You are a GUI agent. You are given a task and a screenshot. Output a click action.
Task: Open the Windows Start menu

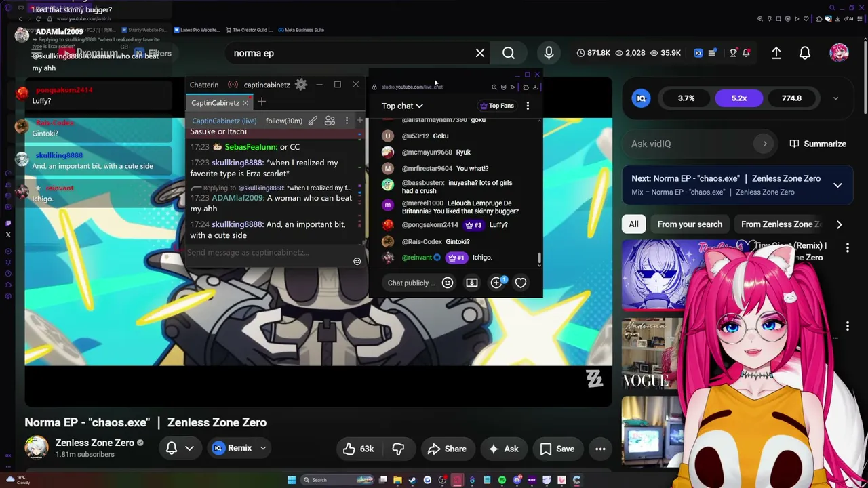[292, 480]
